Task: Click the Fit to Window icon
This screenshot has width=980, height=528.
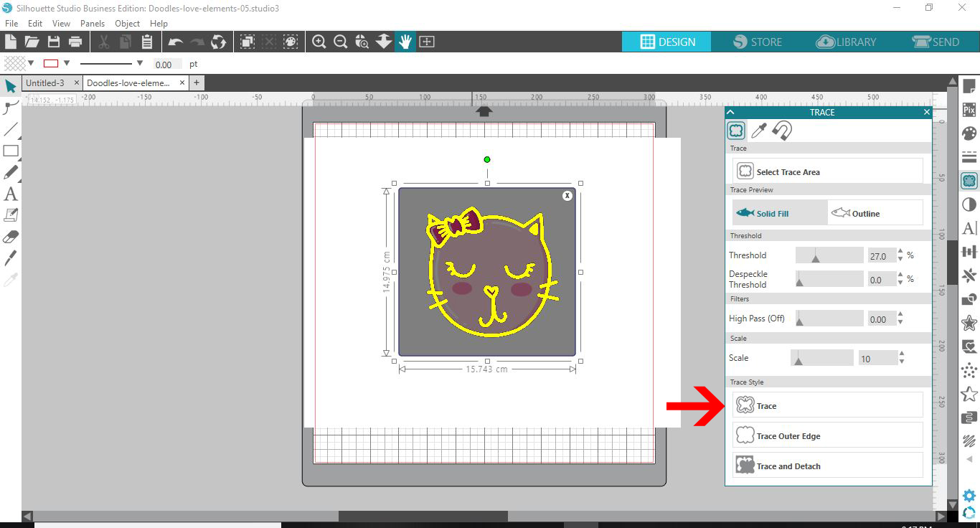Action: (427, 42)
